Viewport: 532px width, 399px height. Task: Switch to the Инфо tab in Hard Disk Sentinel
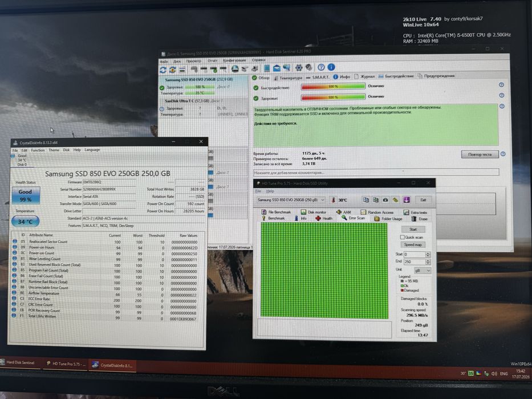pyautogui.click(x=342, y=77)
